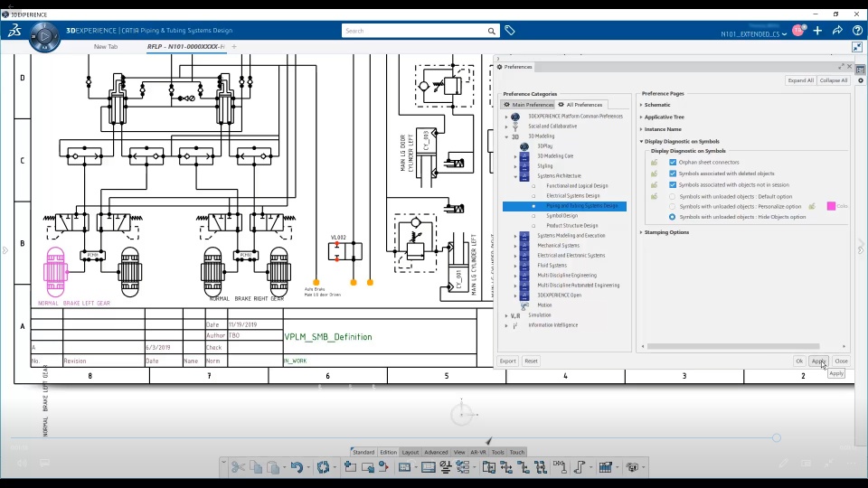The height and width of the screenshot is (488, 868).
Task: Click the Export button
Action: [507, 361]
